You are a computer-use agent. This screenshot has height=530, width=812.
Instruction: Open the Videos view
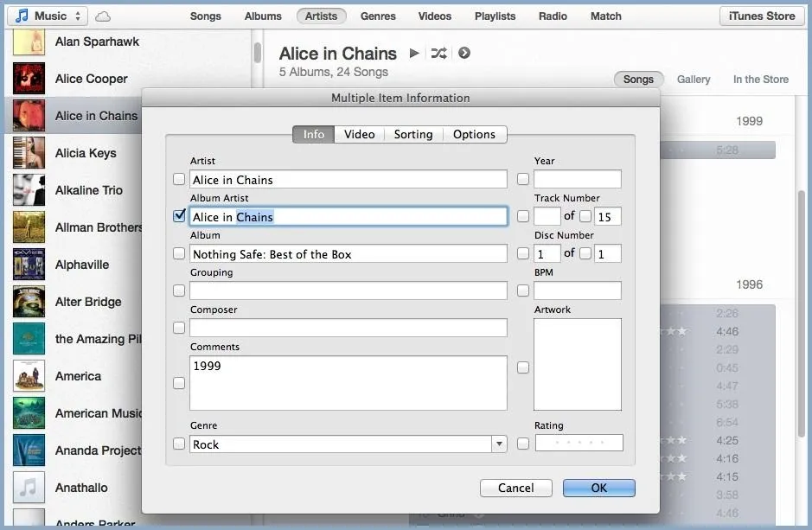435,16
